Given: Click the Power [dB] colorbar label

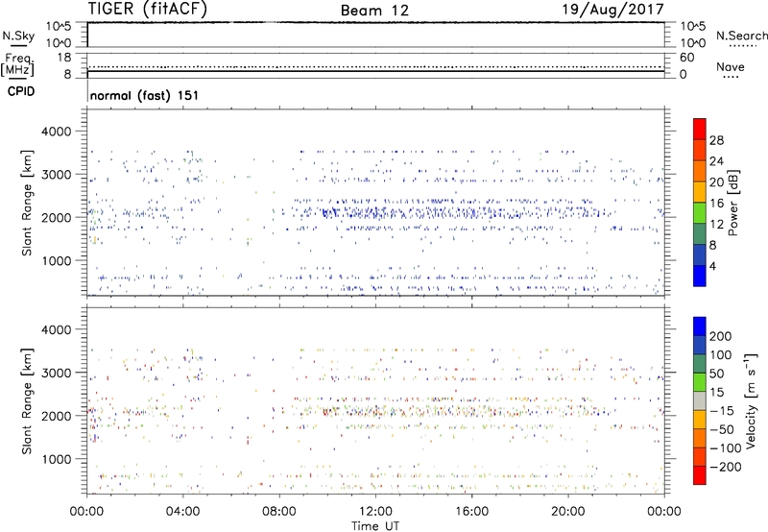Looking at the screenshot, I should 732,203.
